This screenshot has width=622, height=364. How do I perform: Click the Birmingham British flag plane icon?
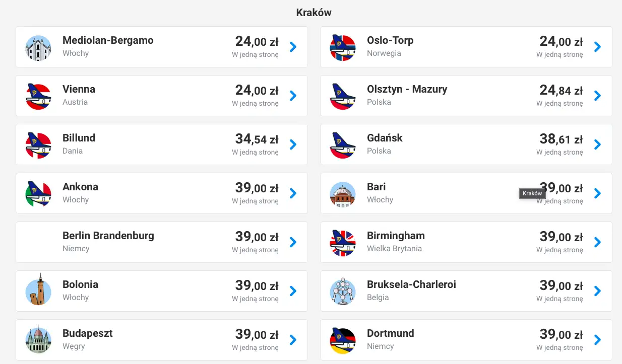pos(343,243)
